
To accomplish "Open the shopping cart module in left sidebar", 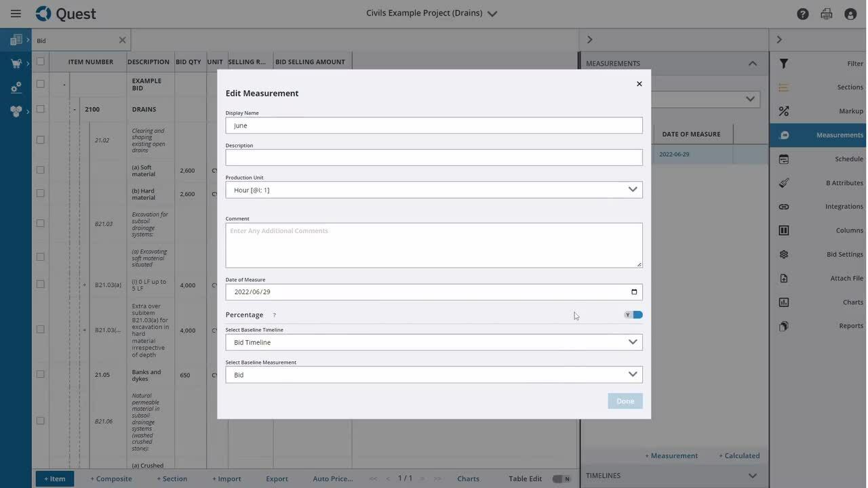I will coord(16,64).
